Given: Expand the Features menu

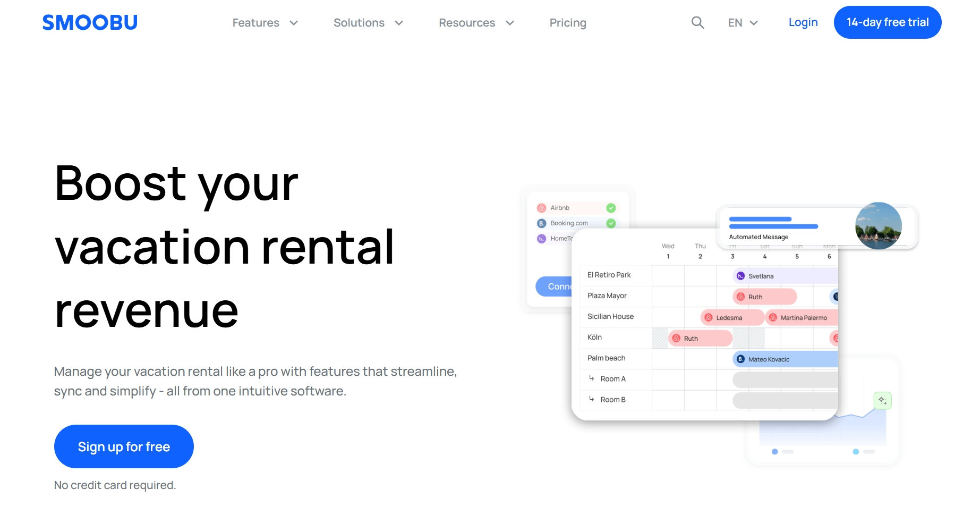Looking at the screenshot, I should pos(265,23).
